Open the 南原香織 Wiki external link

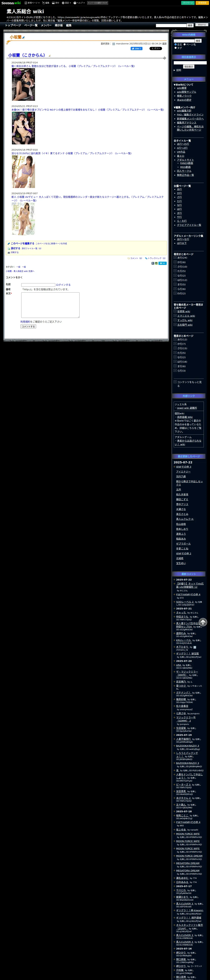pyautogui.click(x=185, y=417)
